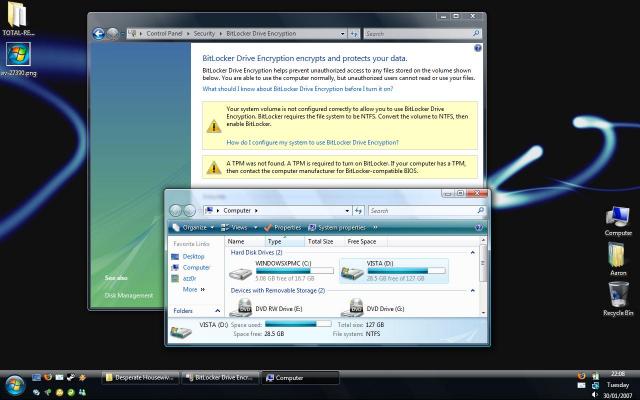Screen dimensions: 640x400
Task: Open the Views dropdown arrow
Action: [256, 227]
